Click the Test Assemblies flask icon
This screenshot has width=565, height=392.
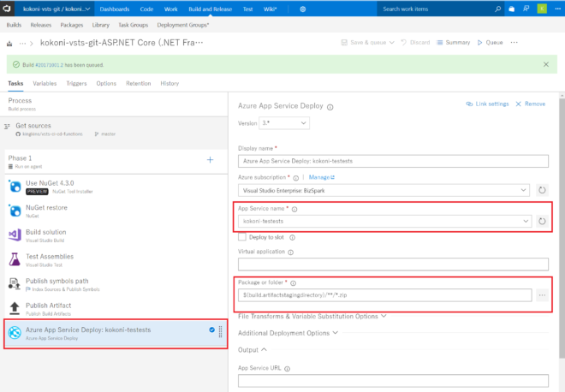15,259
